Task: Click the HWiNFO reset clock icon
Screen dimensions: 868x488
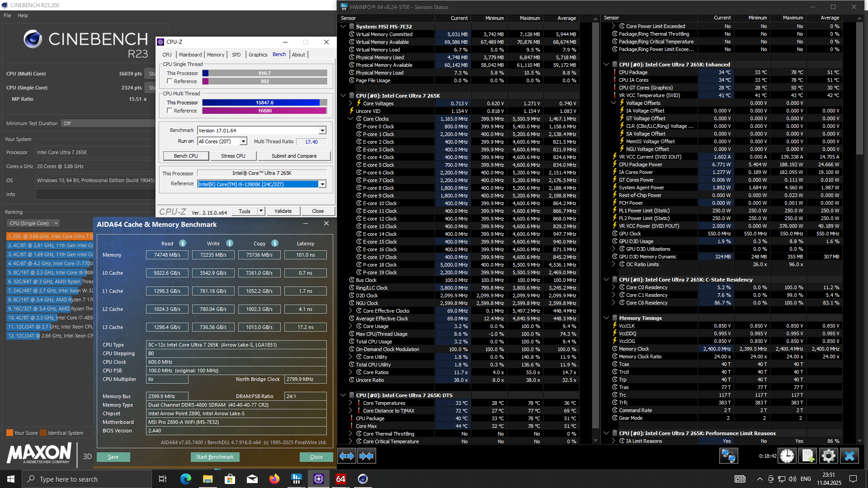Action: point(787,456)
